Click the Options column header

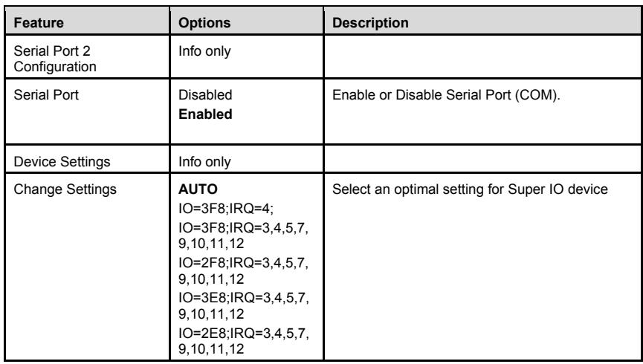[x=204, y=22]
